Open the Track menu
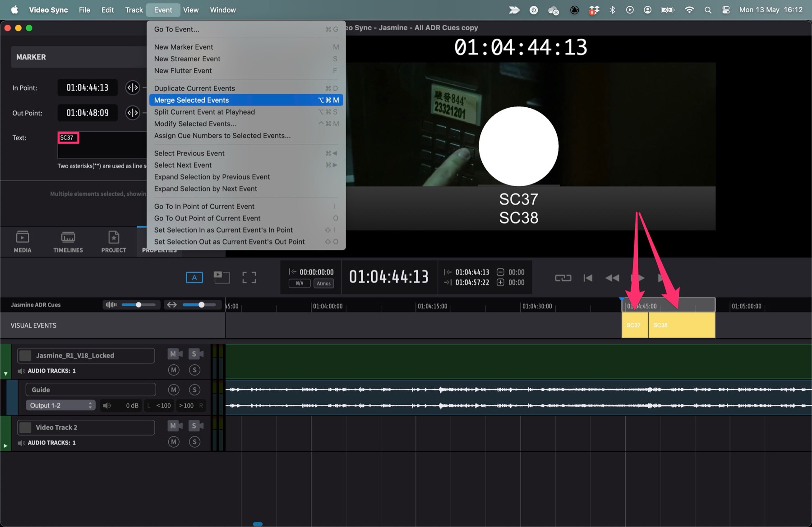 [134, 10]
